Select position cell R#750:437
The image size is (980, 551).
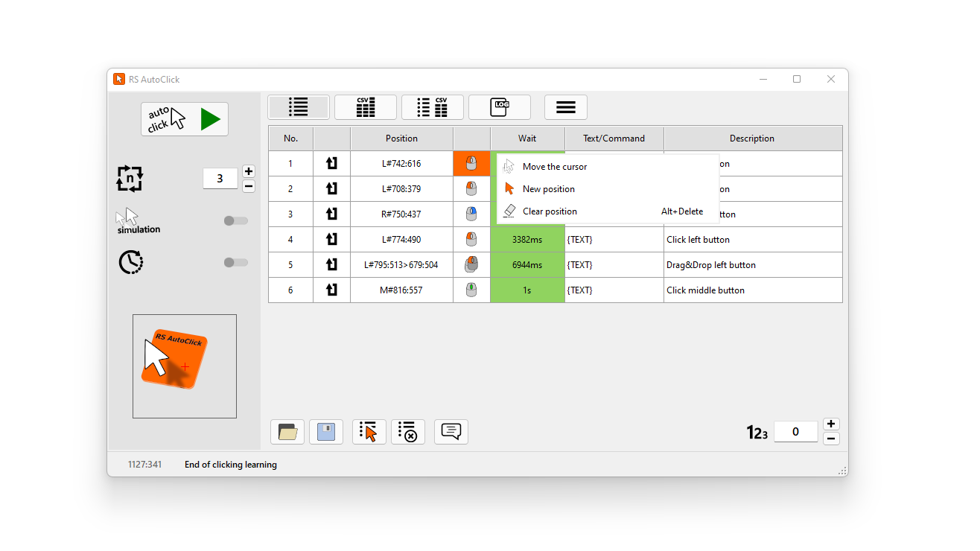401,214
